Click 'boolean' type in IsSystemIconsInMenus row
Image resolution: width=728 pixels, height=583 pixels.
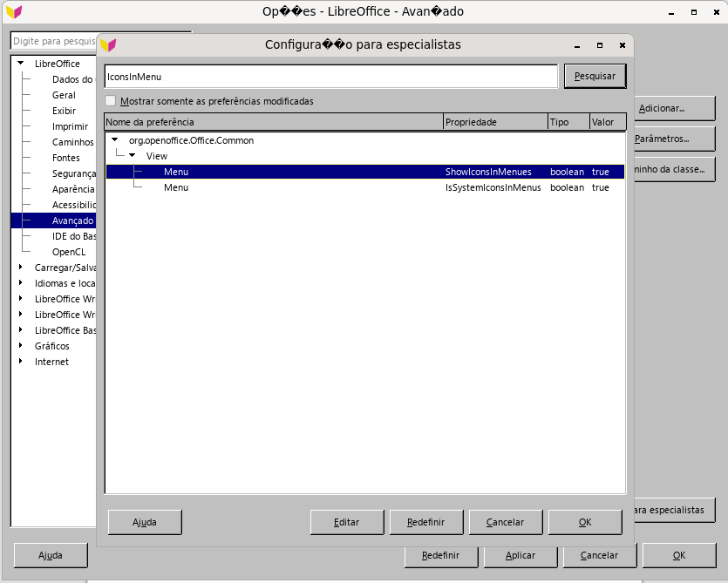(568, 187)
